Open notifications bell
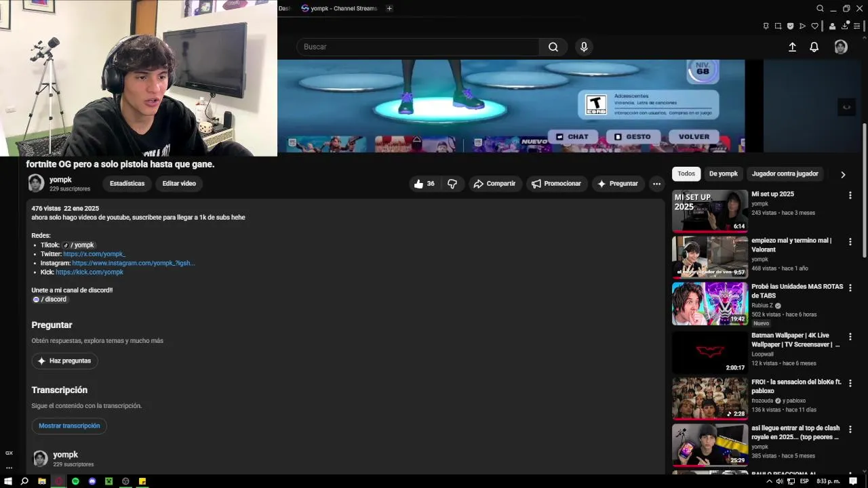 pos(814,47)
